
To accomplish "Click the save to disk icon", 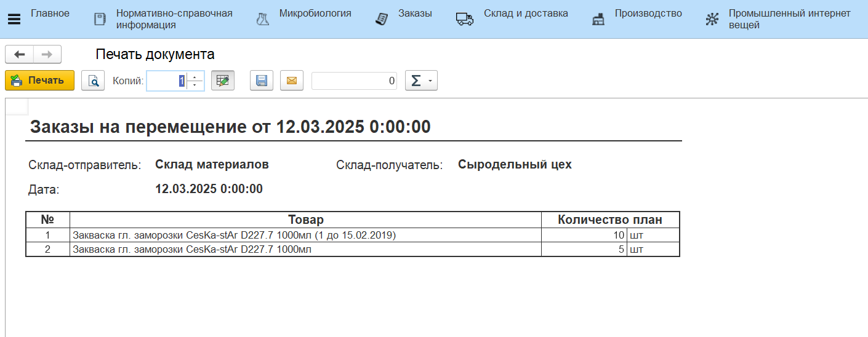I will coord(261,81).
